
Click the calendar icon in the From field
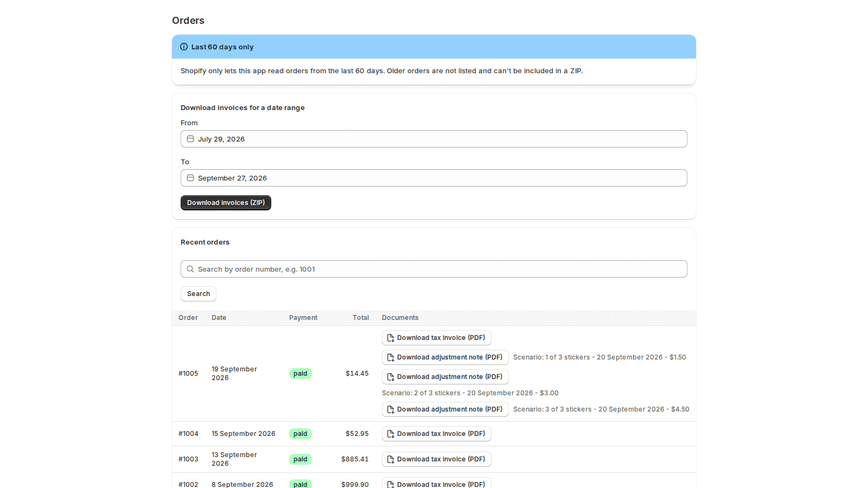pyautogui.click(x=190, y=139)
